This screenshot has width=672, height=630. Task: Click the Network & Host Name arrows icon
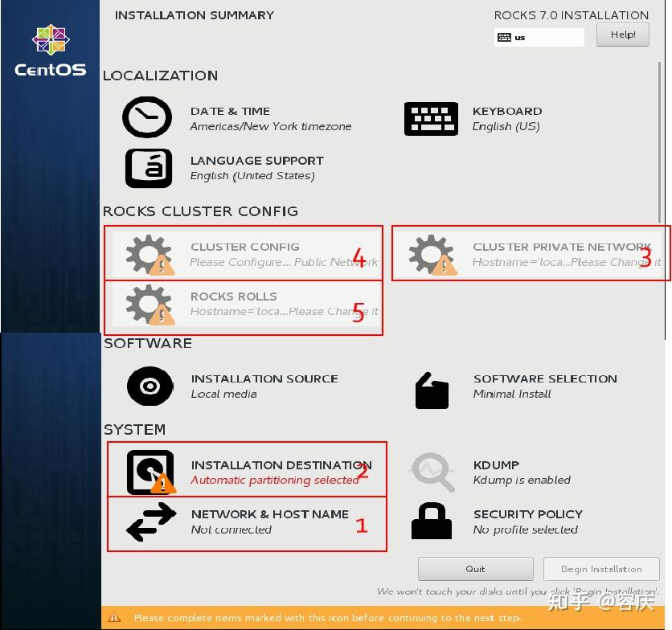[151, 522]
